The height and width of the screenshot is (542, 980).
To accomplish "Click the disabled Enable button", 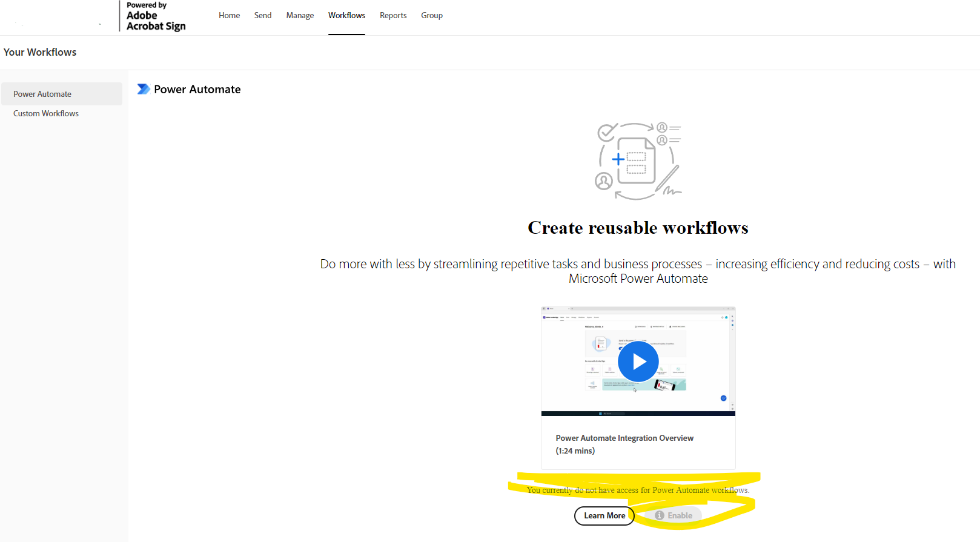I will 673,515.
